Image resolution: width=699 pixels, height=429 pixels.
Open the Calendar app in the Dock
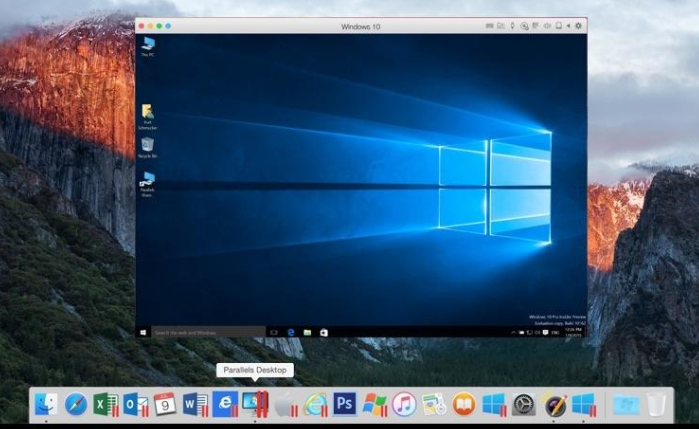click(x=165, y=404)
